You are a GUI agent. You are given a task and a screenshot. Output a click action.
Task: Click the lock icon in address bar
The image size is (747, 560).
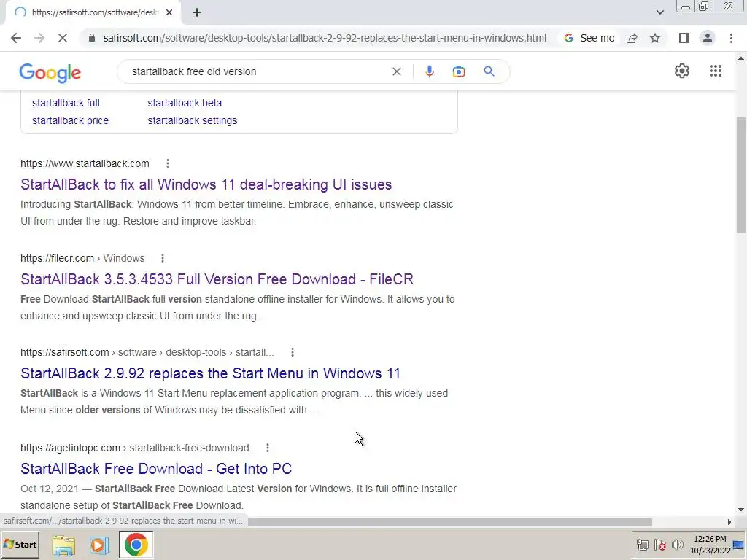point(92,38)
